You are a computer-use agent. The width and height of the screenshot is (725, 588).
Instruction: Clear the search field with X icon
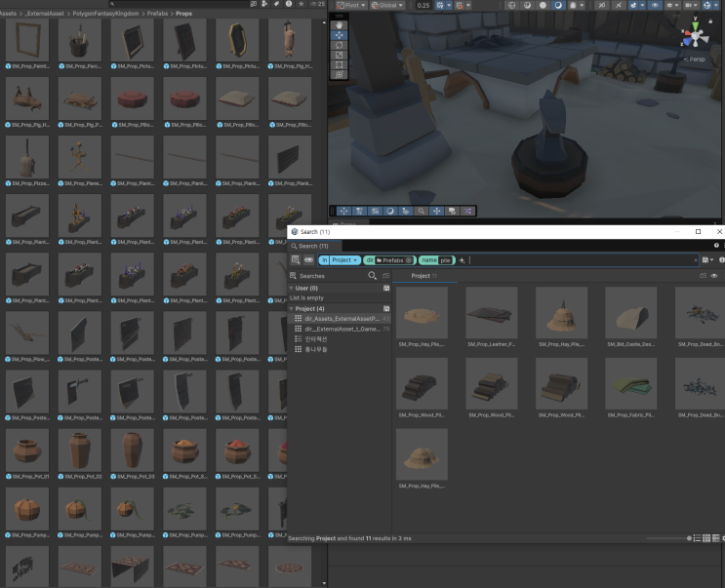pos(696,260)
